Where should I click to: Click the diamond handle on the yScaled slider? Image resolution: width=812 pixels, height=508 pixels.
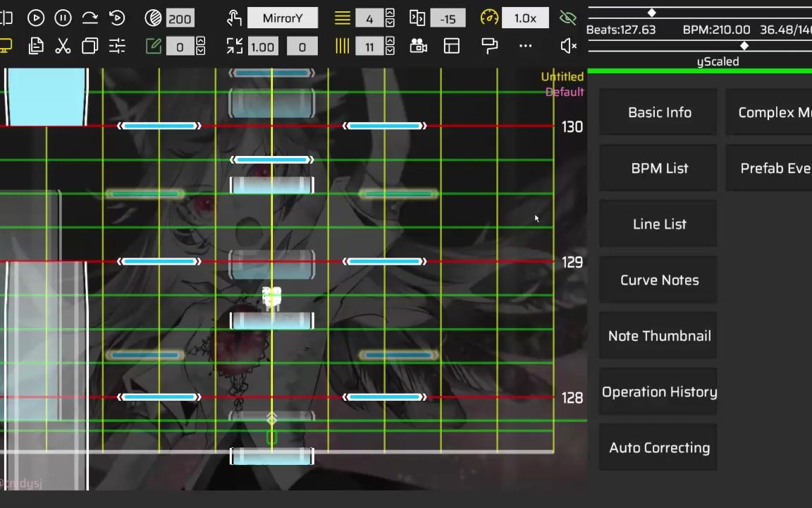click(744, 46)
